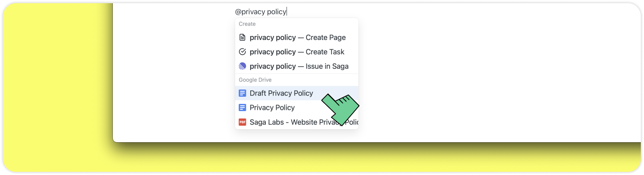Click the "Create" section header

pos(247,24)
